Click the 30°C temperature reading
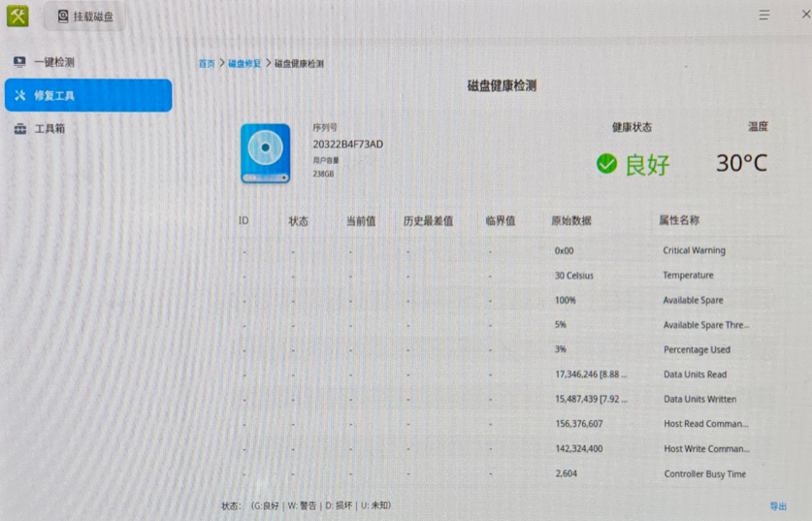 click(741, 163)
